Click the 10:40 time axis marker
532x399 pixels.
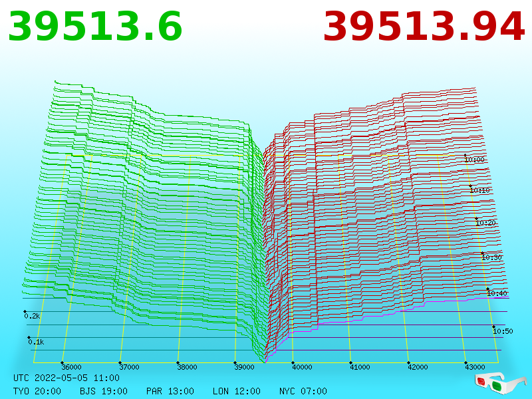[x=497, y=293]
